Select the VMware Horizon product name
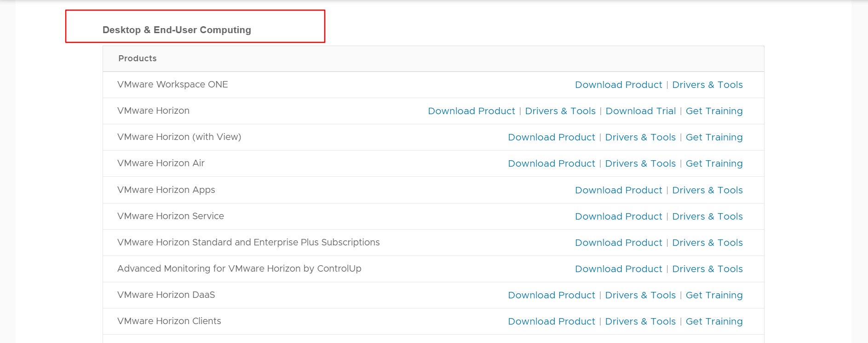This screenshot has height=343, width=868. [x=153, y=110]
